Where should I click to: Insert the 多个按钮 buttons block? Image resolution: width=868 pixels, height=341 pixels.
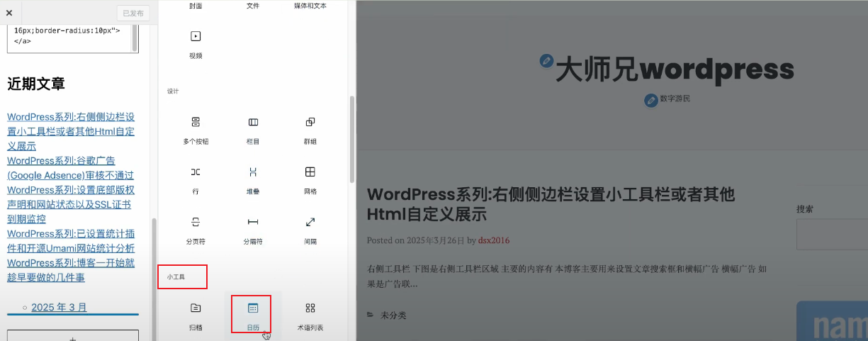tap(196, 130)
